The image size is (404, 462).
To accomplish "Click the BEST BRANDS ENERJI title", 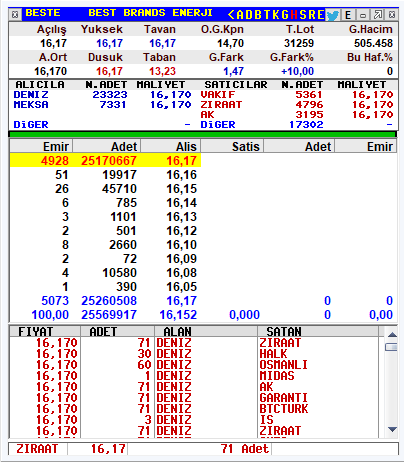I will click(x=150, y=13).
